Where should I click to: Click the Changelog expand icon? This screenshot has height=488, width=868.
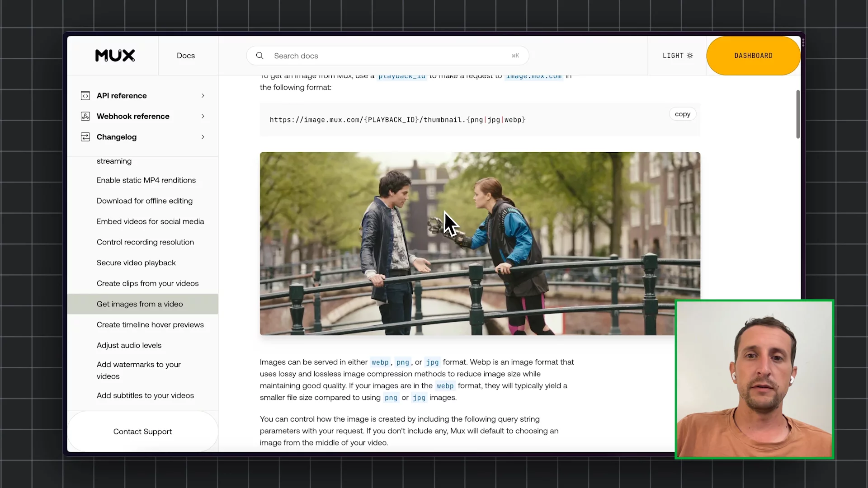tap(202, 136)
